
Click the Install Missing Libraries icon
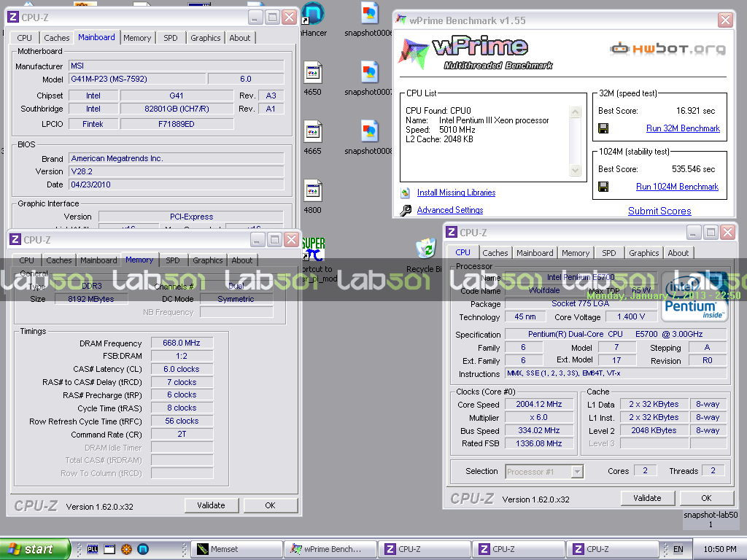(x=406, y=192)
